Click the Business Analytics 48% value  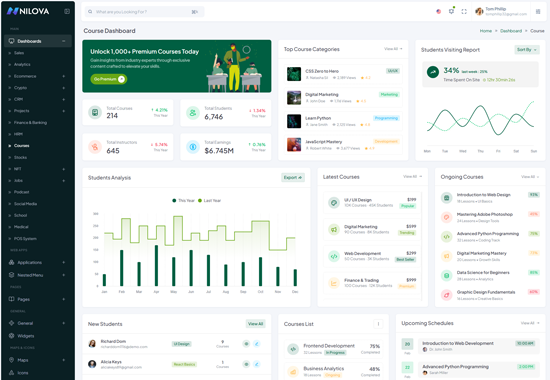(x=375, y=369)
